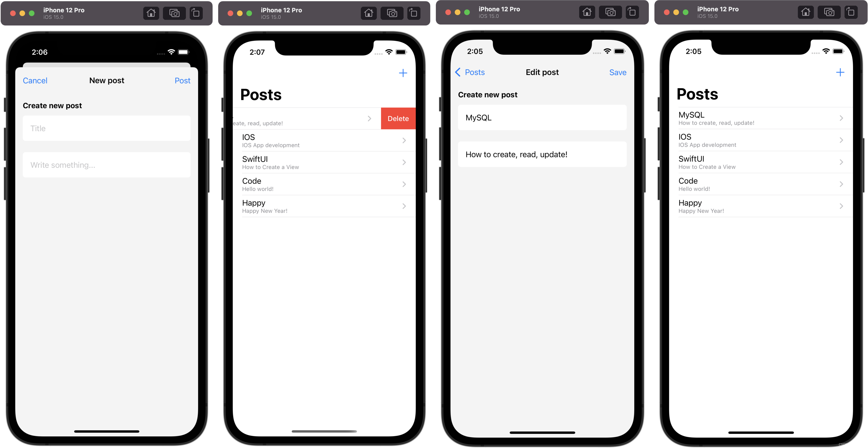Toggle the Delete button on swiped post
Image resolution: width=868 pixels, height=448 pixels.
point(398,118)
